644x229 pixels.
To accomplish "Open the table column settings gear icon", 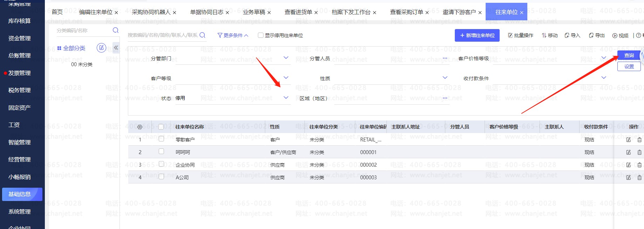I will pos(140,127).
